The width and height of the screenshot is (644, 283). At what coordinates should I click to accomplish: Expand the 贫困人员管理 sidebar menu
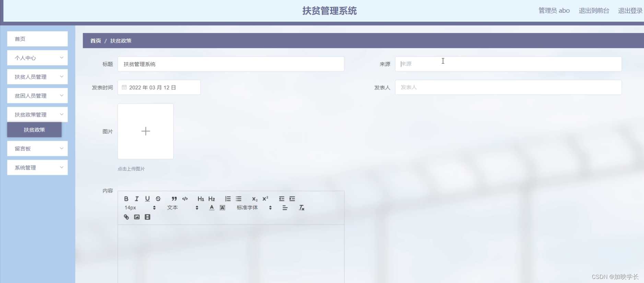(37, 96)
